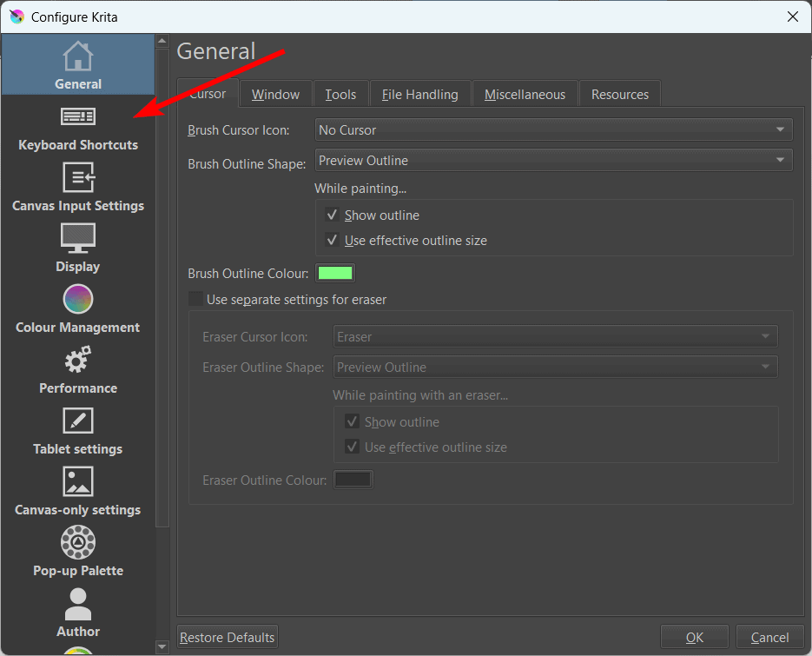Confirm settings with the OK button
Viewport: 812px width, 656px height.
(694, 636)
